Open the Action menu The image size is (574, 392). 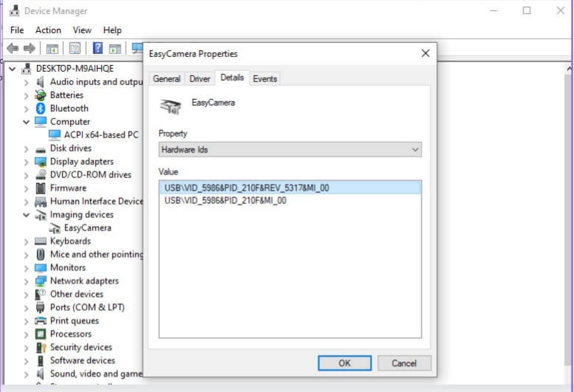48,30
